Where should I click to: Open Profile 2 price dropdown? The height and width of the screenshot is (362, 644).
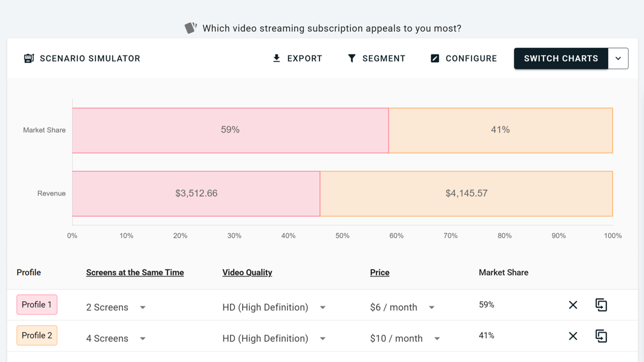(437, 338)
